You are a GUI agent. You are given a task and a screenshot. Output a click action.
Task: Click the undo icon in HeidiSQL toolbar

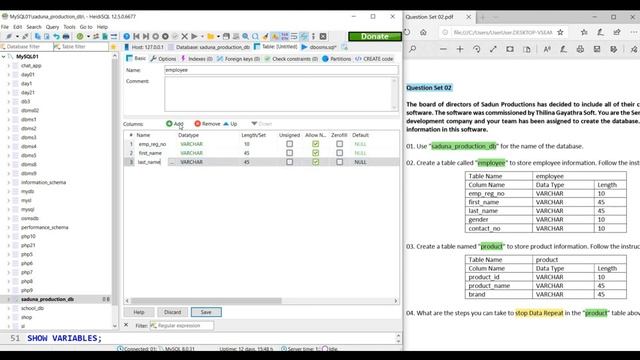click(x=56, y=36)
